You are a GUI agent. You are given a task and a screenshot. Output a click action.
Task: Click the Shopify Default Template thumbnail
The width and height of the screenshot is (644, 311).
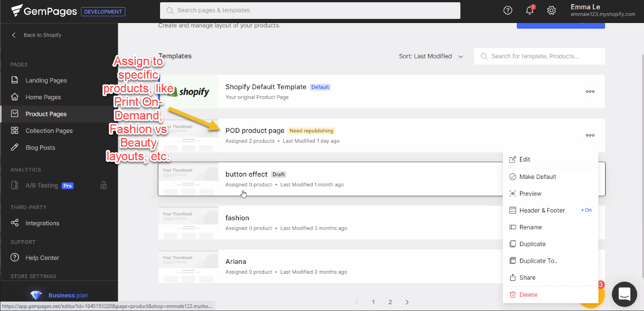click(188, 92)
